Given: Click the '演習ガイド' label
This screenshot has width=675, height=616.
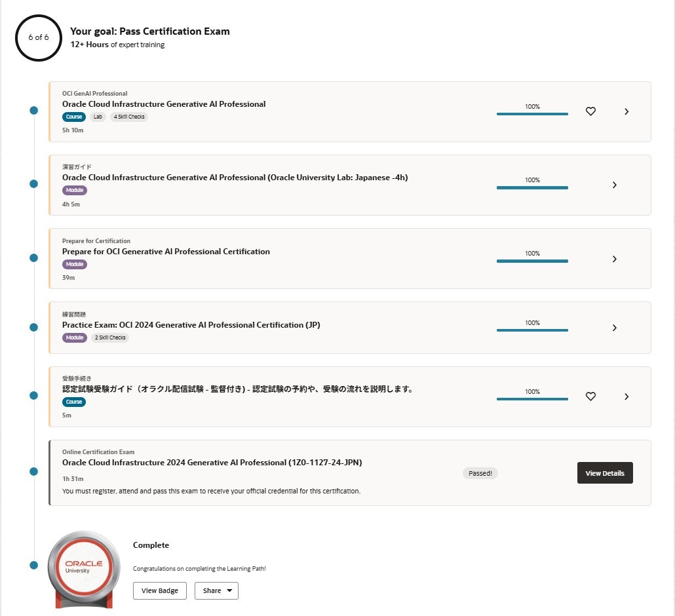Looking at the screenshot, I should pos(77,167).
